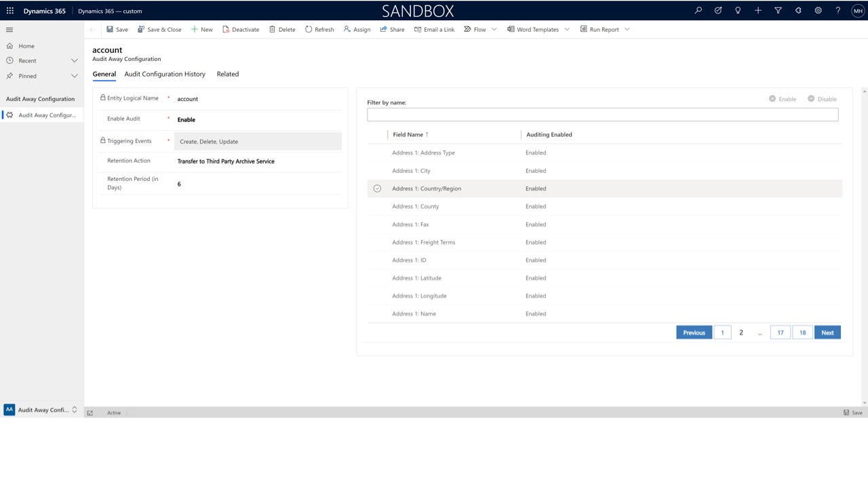Go to the Next grid page

pyautogui.click(x=827, y=333)
